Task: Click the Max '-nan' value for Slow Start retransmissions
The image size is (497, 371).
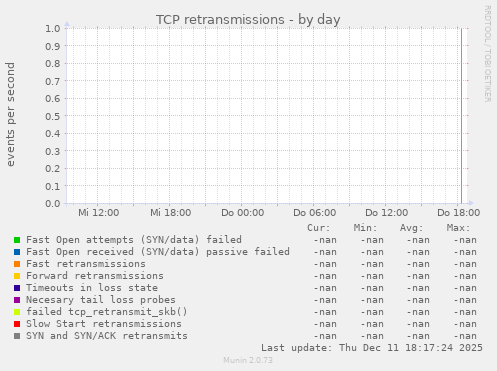Action: [x=465, y=324]
